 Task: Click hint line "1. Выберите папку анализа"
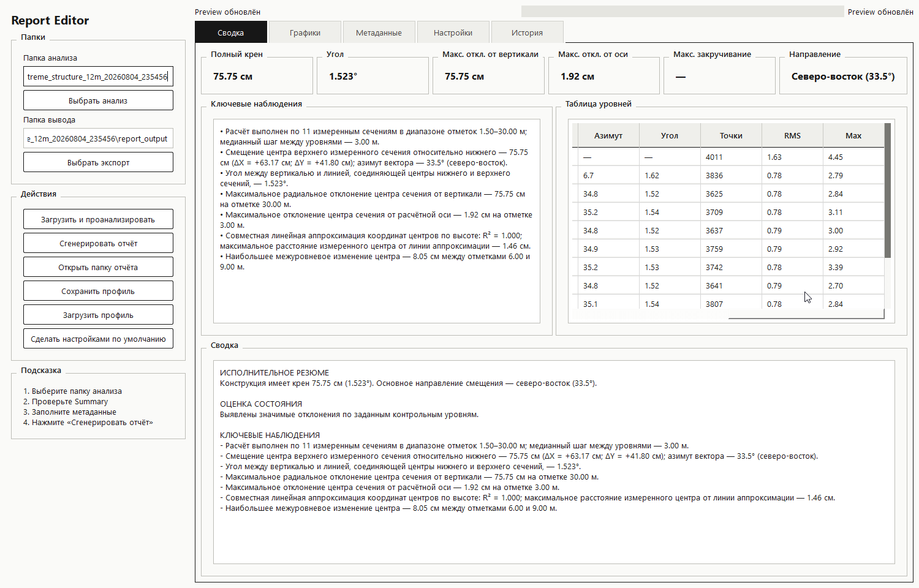click(x=72, y=391)
